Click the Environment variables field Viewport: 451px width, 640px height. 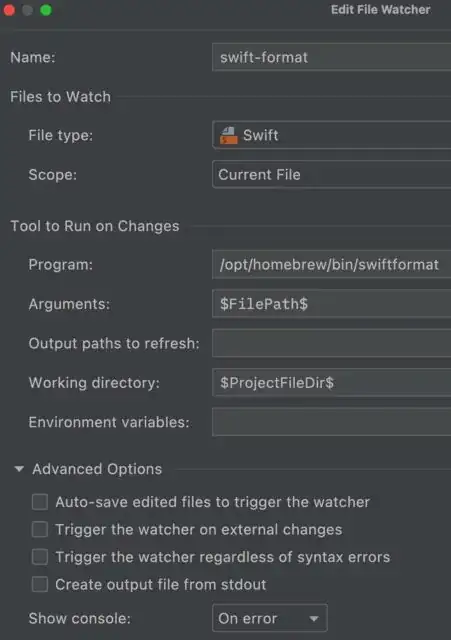[331, 422]
